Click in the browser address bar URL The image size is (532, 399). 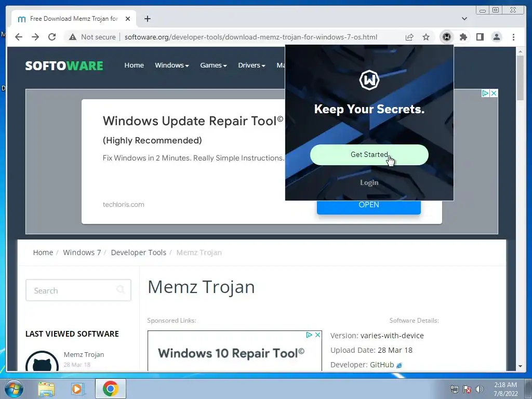[x=251, y=37]
